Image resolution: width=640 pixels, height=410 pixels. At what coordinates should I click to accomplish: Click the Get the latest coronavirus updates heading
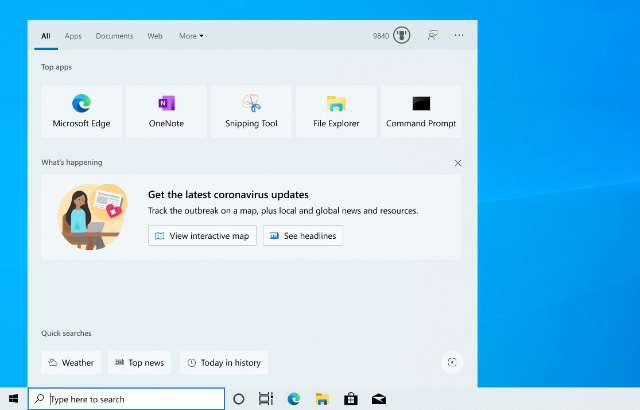point(228,195)
